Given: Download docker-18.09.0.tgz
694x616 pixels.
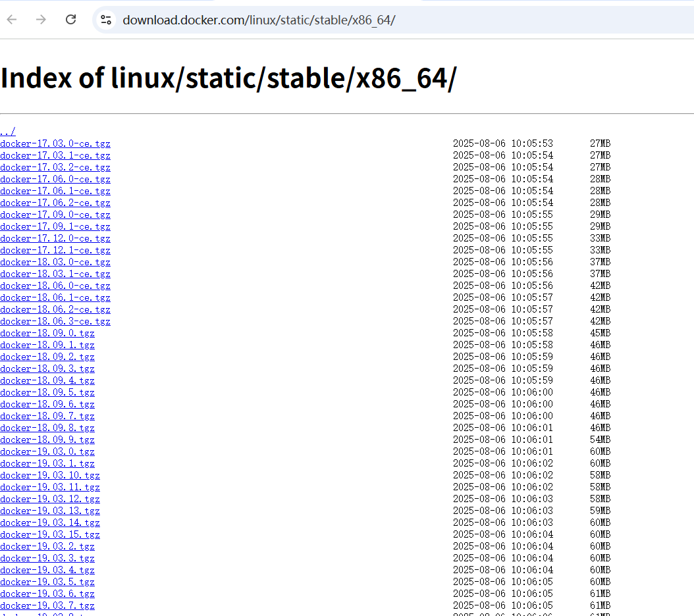Looking at the screenshot, I should point(47,333).
